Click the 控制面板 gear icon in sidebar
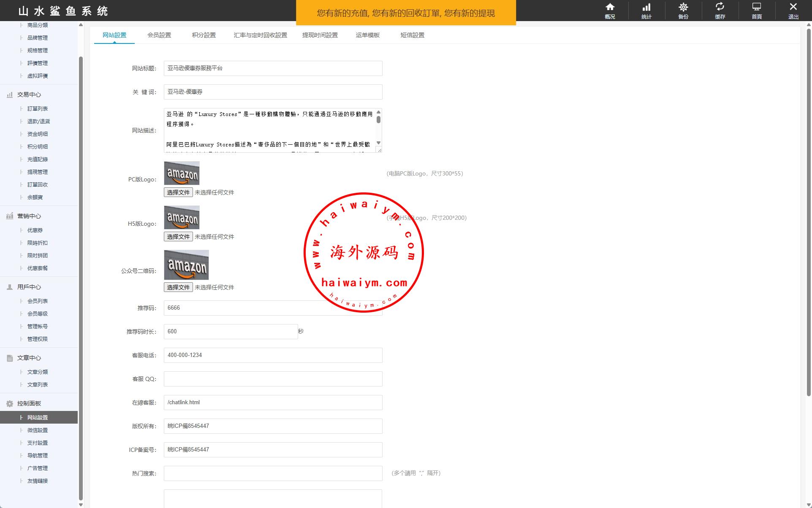 click(x=10, y=404)
